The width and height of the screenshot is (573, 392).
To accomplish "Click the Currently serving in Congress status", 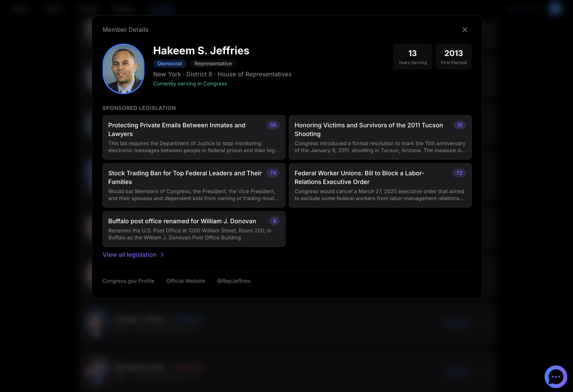I will click(x=190, y=84).
